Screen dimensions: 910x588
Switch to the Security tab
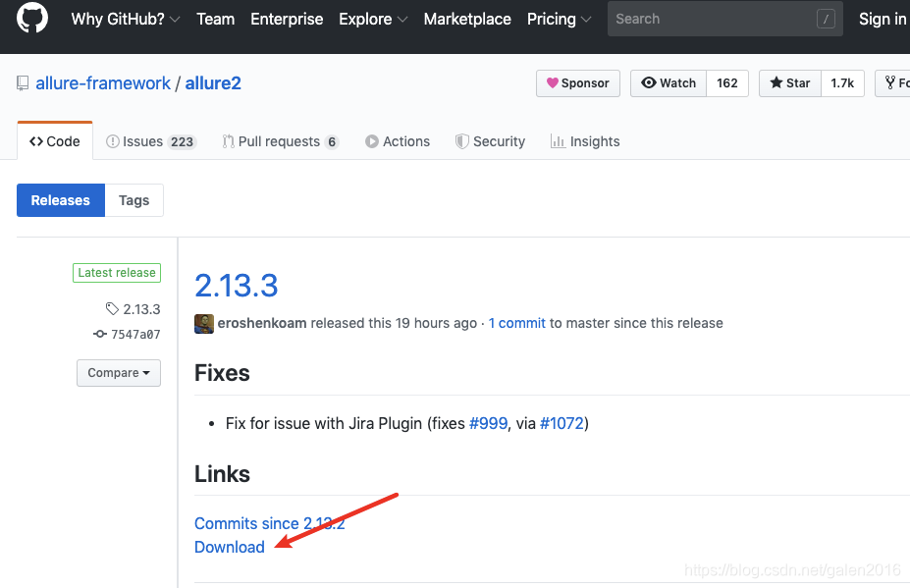pos(491,141)
